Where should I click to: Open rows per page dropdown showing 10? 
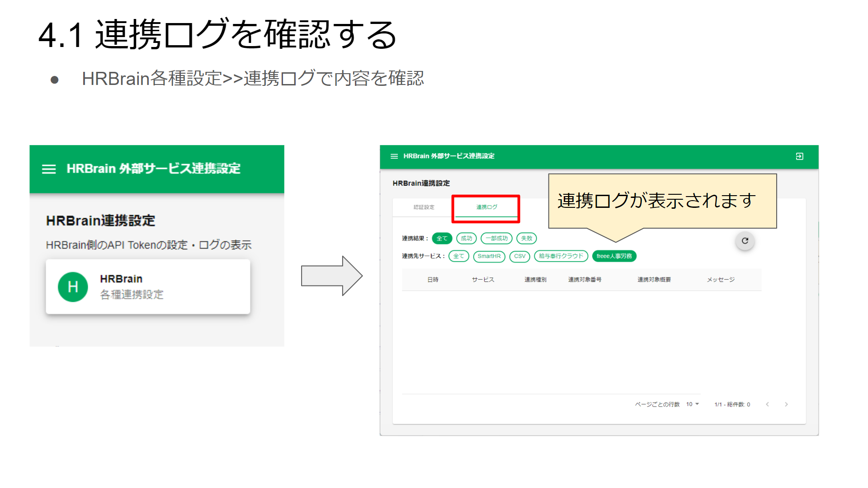(693, 404)
